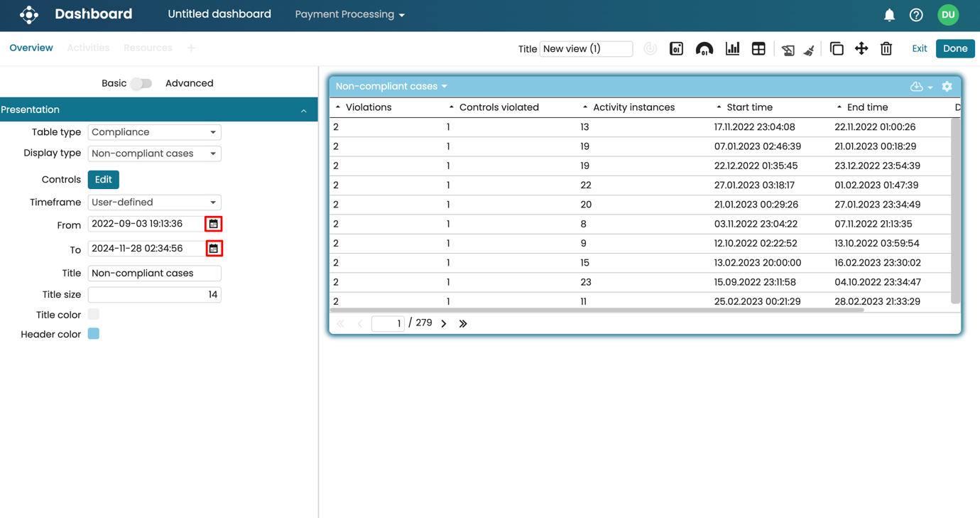This screenshot has height=518, width=980.
Task: Open the calendar picker for the From date
Action: pos(213,224)
